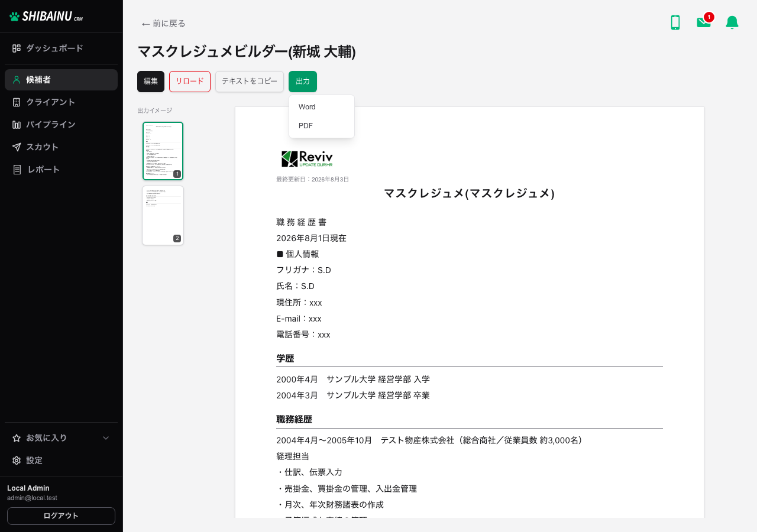Open the mobile phone icon in header

pyautogui.click(x=675, y=22)
